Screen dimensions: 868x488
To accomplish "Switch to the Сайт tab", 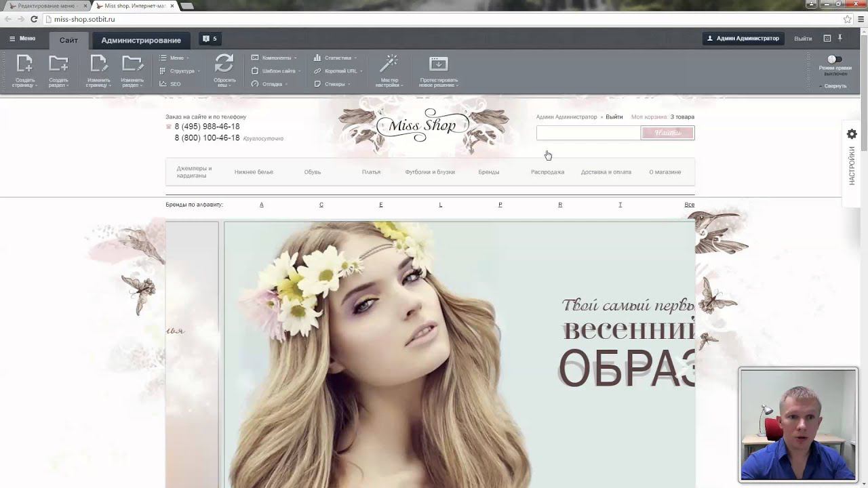I will click(68, 40).
